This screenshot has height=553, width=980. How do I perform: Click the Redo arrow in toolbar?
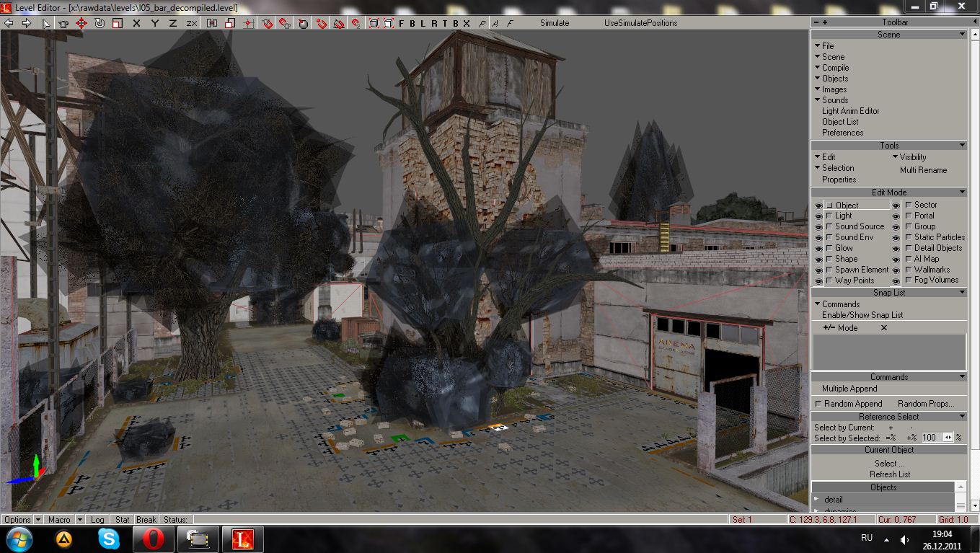pyautogui.click(x=27, y=23)
